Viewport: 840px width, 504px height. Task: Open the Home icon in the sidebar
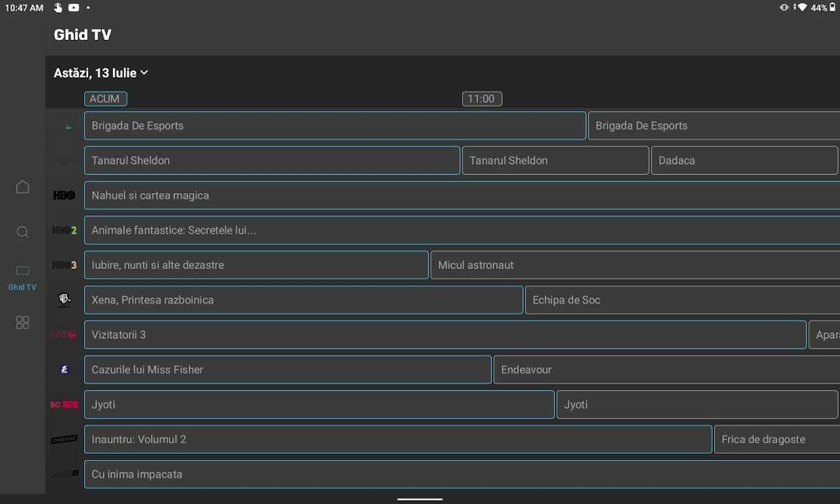point(22,187)
